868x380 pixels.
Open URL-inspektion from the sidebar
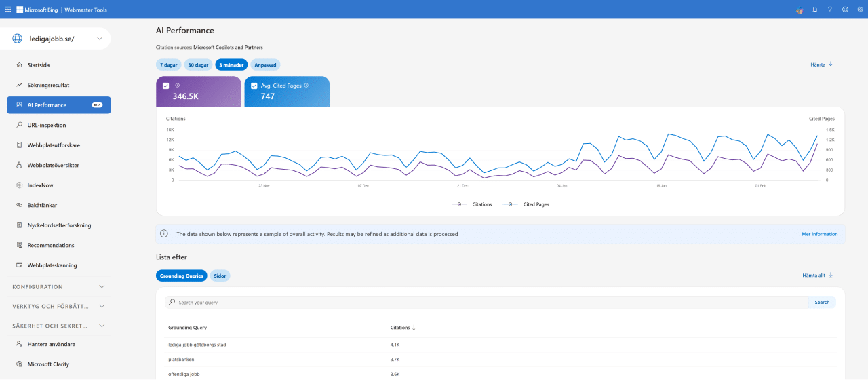46,125
